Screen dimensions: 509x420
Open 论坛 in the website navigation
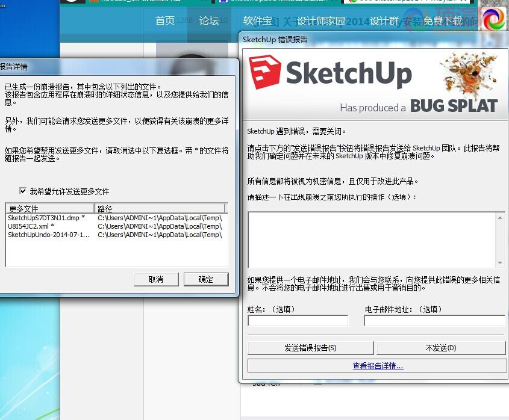(209, 20)
